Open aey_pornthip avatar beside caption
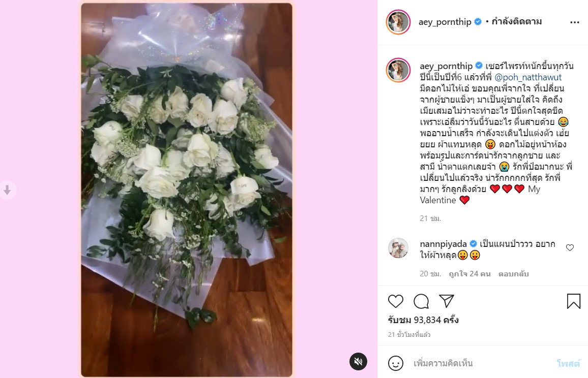 click(x=398, y=70)
